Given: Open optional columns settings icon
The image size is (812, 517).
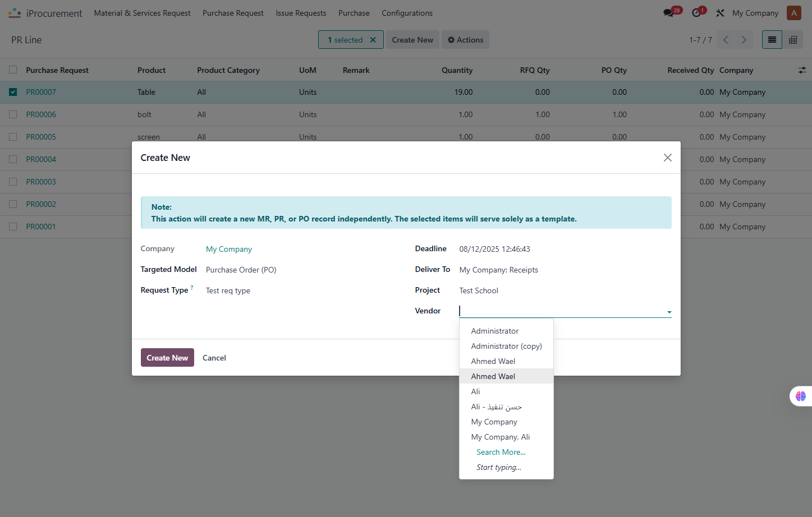Looking at the screenshot, I should click(x=802, y=70).
